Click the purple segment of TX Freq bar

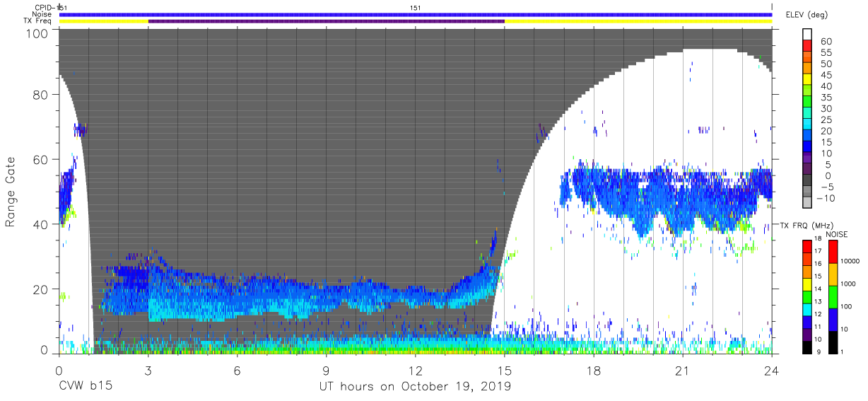(327, 21)
